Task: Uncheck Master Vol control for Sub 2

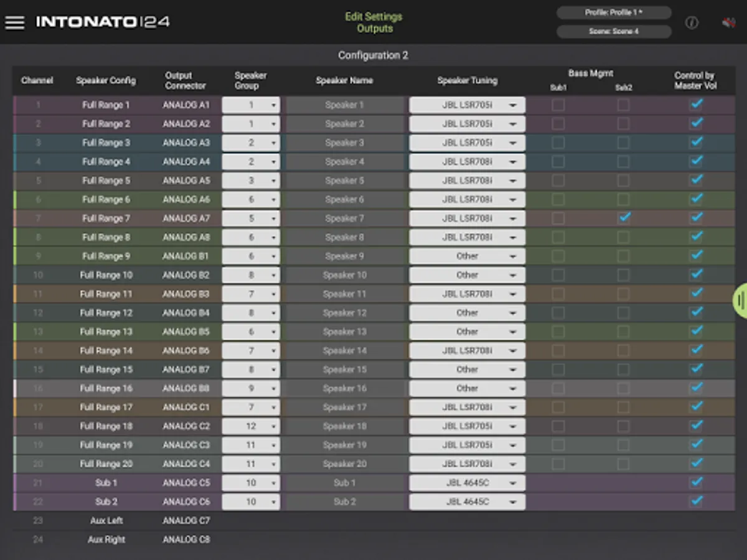Action: pos(696,502)
